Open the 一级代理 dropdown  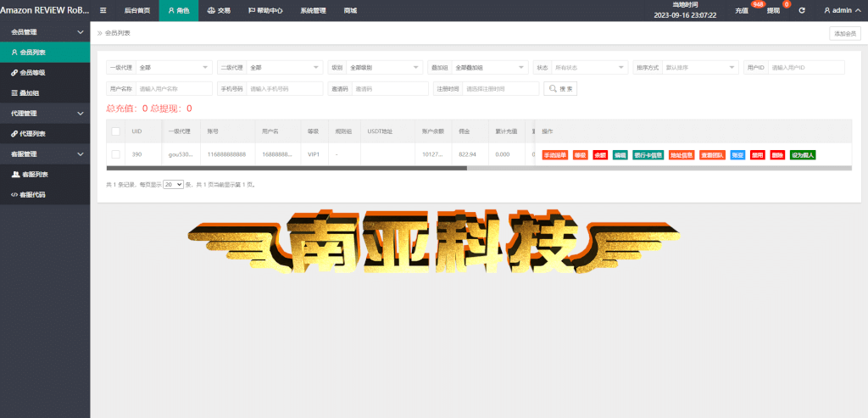click(174, 68)
